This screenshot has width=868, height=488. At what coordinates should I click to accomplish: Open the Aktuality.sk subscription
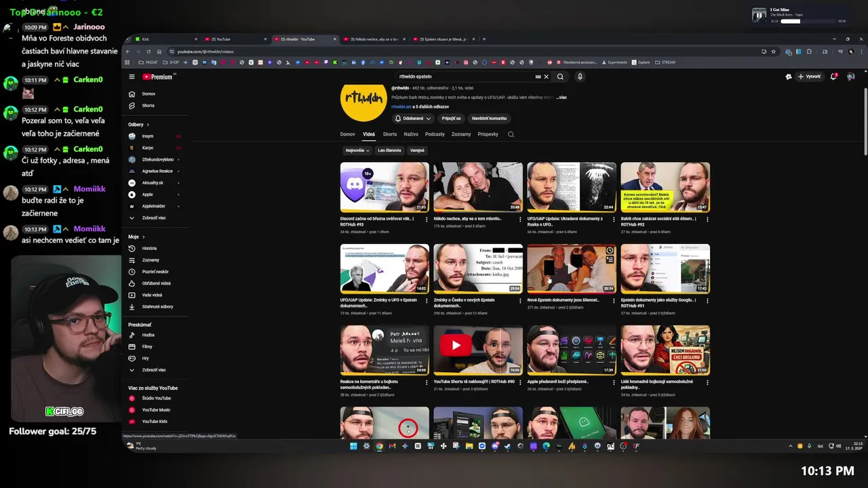click(x=153, y=183)
